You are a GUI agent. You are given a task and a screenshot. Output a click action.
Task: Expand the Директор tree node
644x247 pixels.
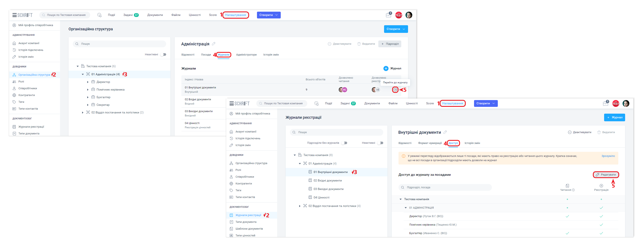[x=88, y=82]
